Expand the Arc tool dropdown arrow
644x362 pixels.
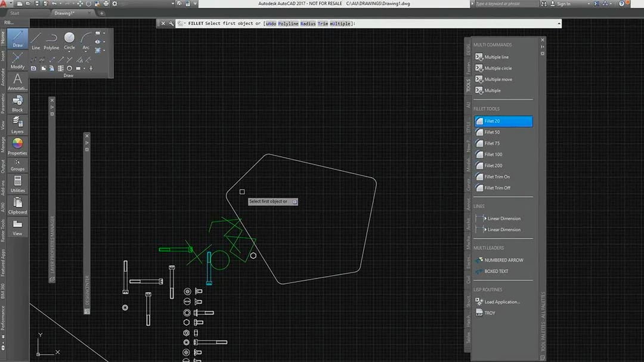tap(86, 52)
